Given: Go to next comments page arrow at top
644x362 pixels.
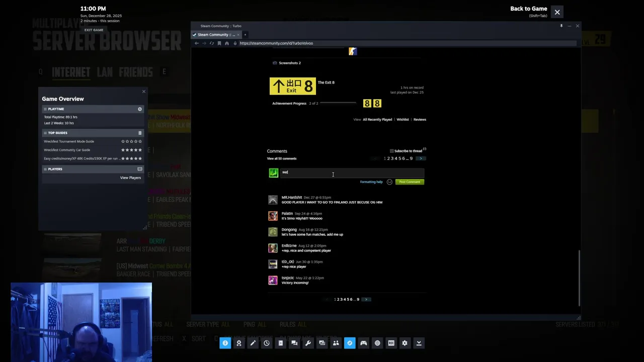Looking at the screenshot, I should (x=421, y=158).
